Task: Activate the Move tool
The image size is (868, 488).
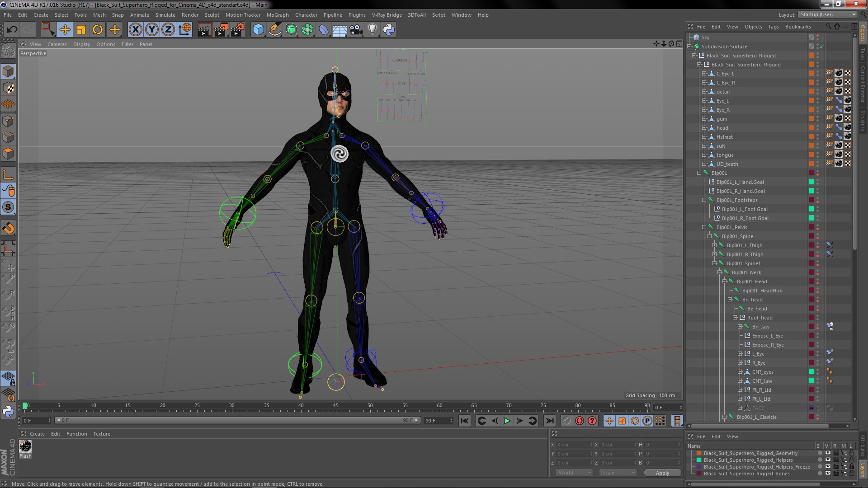Action: [65, 30]
